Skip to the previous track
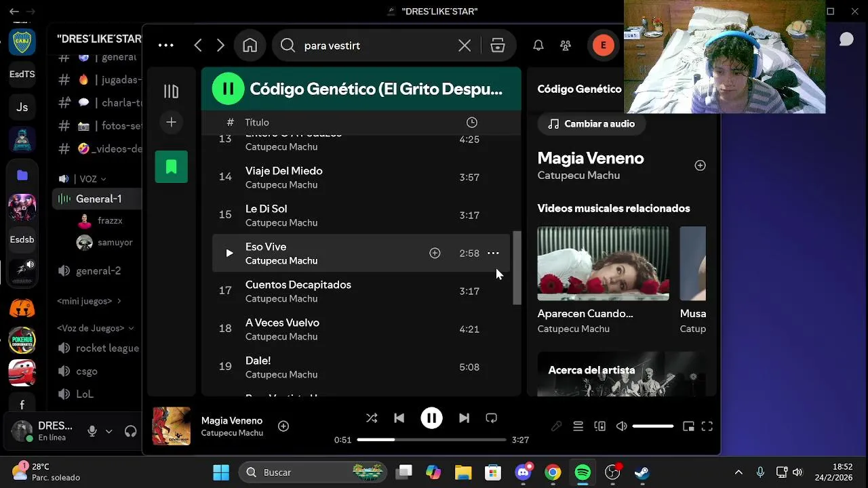The image size is (868, 488). (399, 418)
